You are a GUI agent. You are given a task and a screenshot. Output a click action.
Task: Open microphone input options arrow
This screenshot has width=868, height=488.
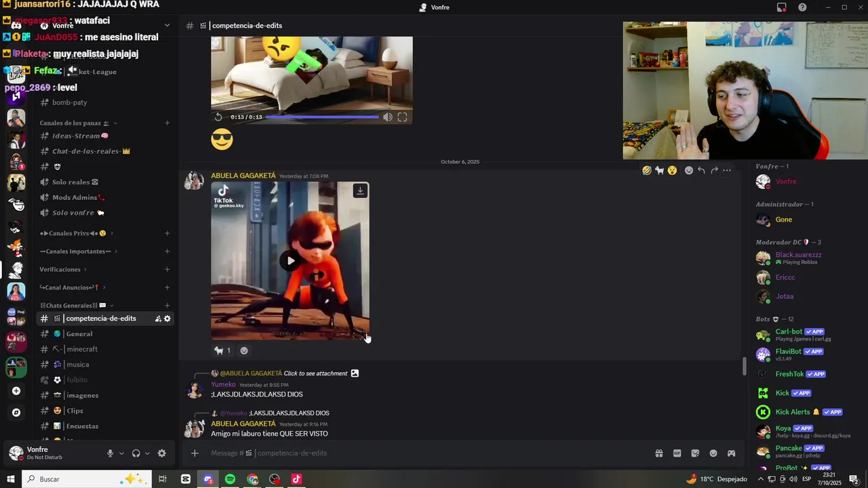(x=121, y=453)
